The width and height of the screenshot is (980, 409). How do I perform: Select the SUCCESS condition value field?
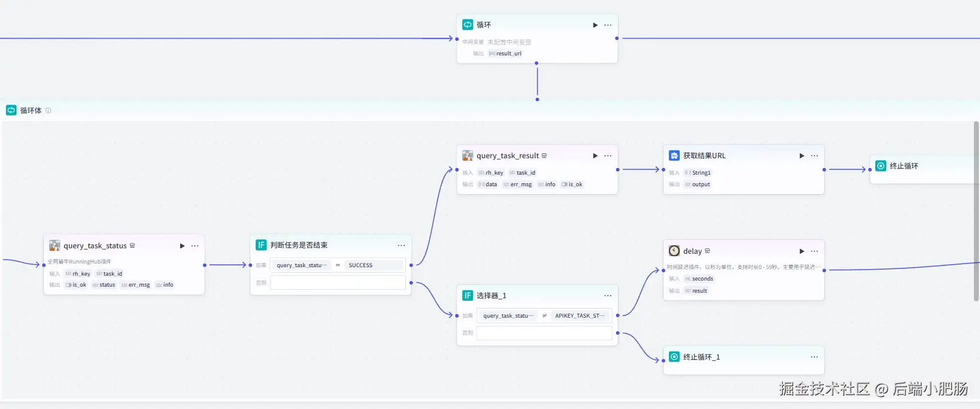tap(374, 265)
